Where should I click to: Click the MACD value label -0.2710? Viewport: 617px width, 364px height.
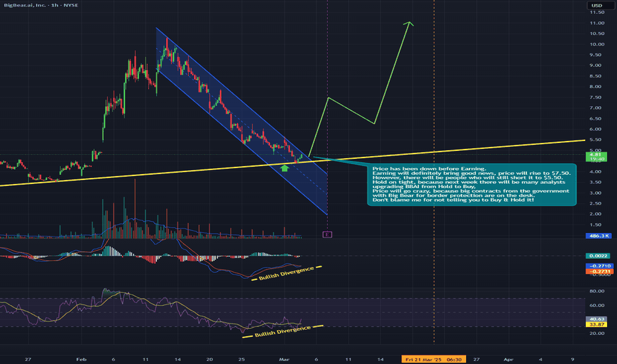pos(599,266)
